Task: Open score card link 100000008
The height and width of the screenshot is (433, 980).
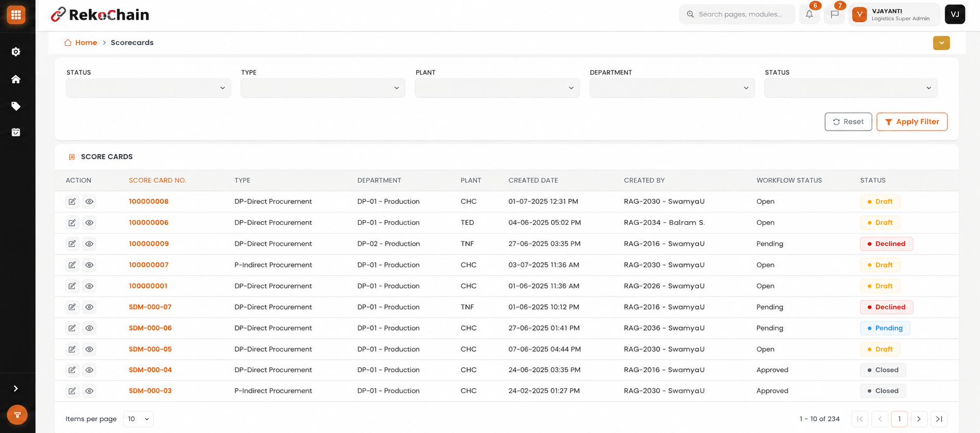Action: (149, 201)
